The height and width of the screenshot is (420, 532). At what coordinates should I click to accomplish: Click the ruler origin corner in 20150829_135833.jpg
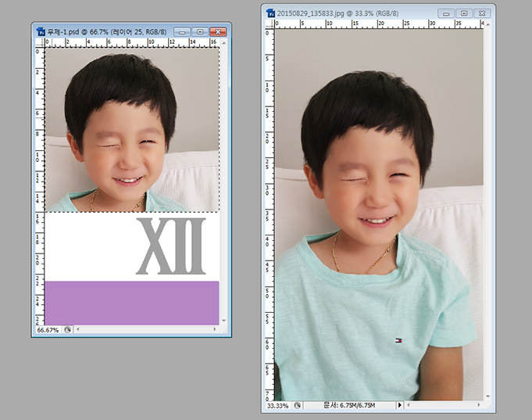(270, 24)
